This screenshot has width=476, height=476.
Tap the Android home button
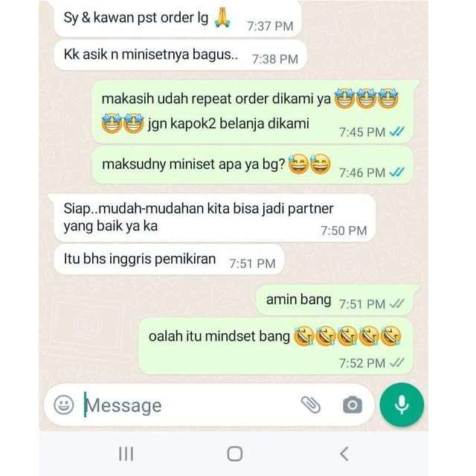pyautogui.click(x=235, y=454)
